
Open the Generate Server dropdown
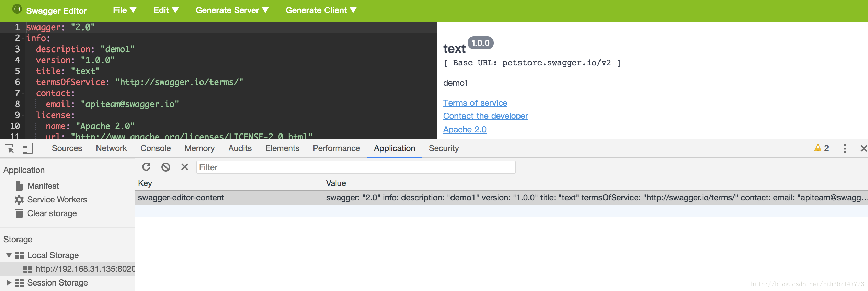click(232, 10)
